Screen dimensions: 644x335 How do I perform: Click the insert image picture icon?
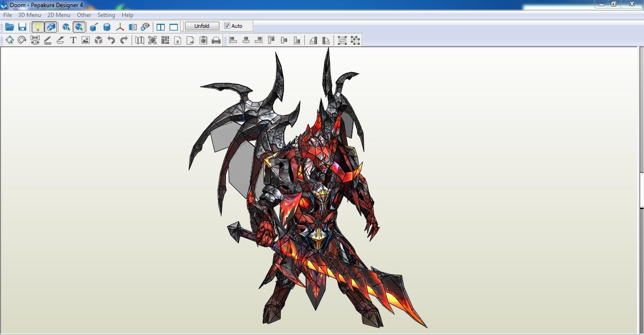(x=85, y=41)
